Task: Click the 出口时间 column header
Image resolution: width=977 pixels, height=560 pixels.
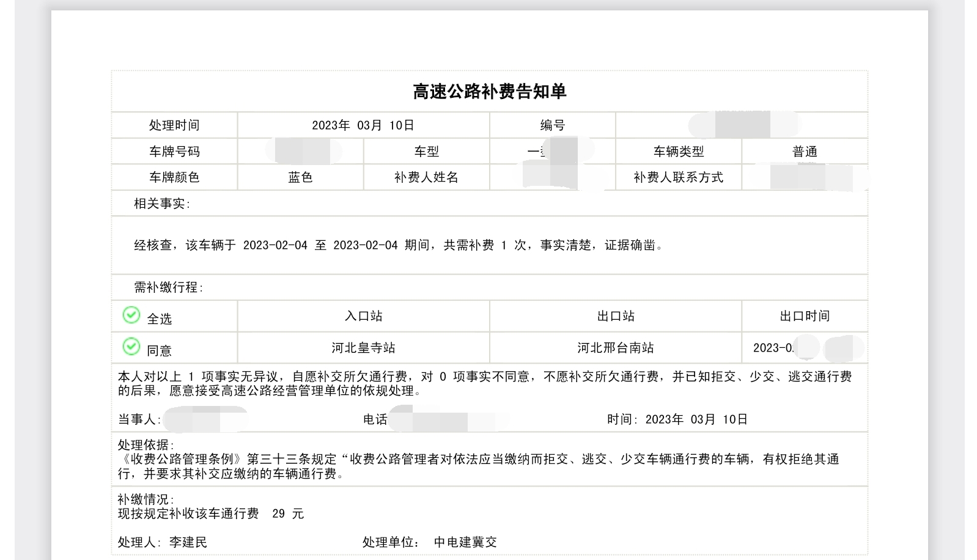Action: [x=805, y=316]
